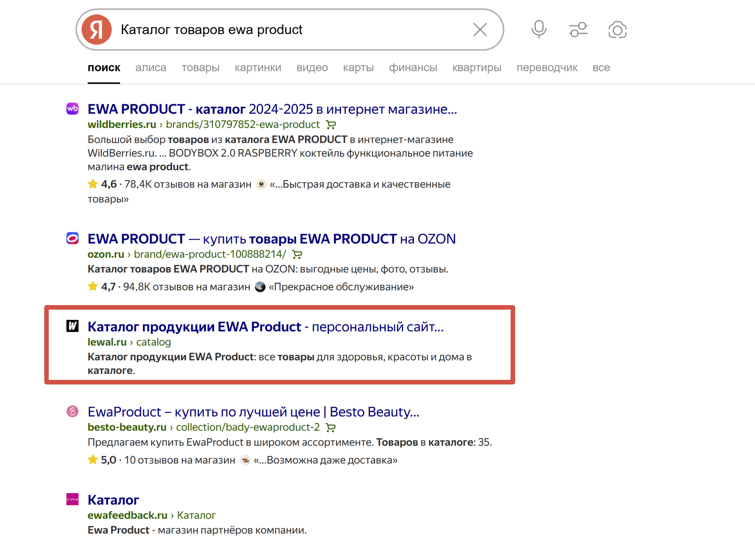Click the Yandex logo in search bar
The image size is (755, 560).
click(96, 29)
